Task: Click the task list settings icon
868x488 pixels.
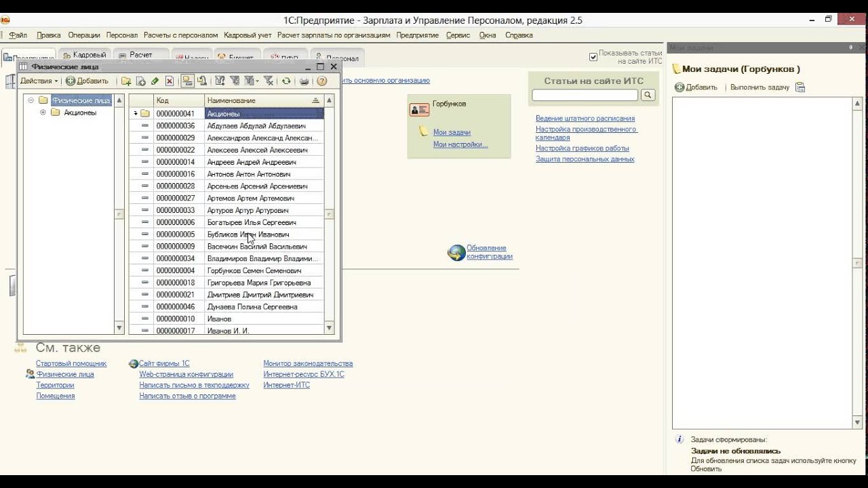Action: pos(800,87)
